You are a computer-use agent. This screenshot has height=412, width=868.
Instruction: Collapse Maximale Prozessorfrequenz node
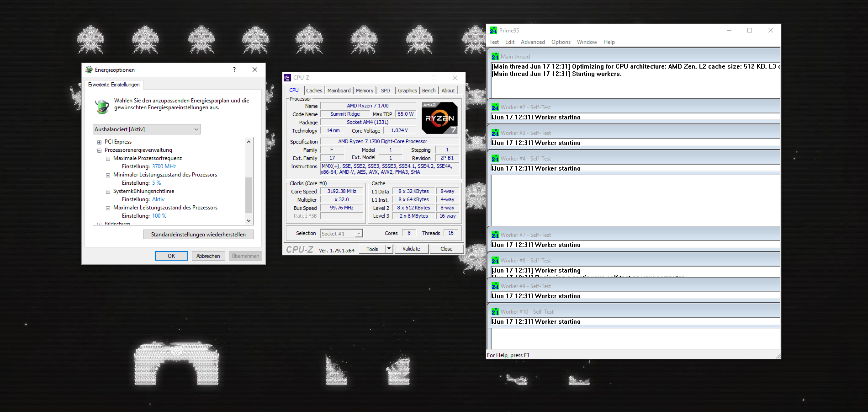[108, 159]
